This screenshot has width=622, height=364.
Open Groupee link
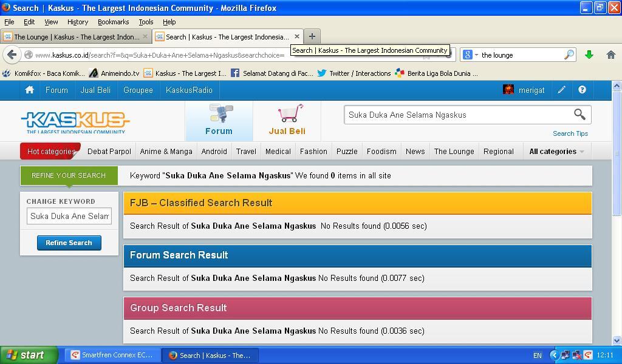pyautogui.click(x=138, y=90)
